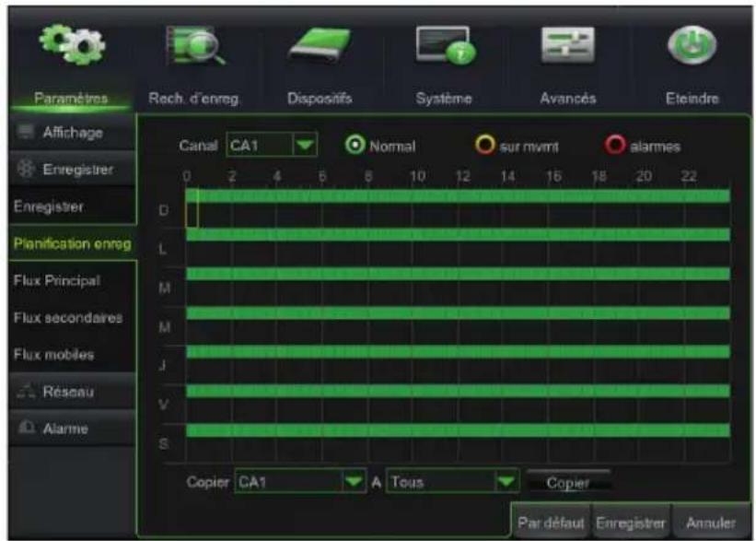Expand the Enregistrer sidebar section header
The width and height of the screenshot is (756, 541).
click(73, 170)
